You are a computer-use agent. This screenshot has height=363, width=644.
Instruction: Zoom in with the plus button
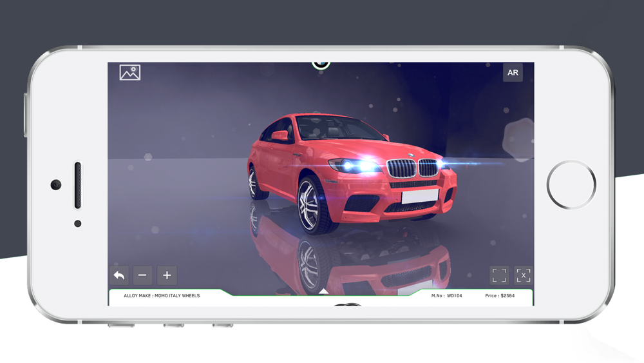coord(167,275)
